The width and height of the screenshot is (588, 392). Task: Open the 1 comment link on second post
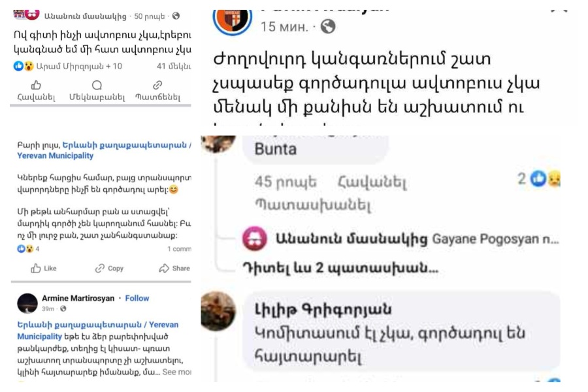click(179, 249)
